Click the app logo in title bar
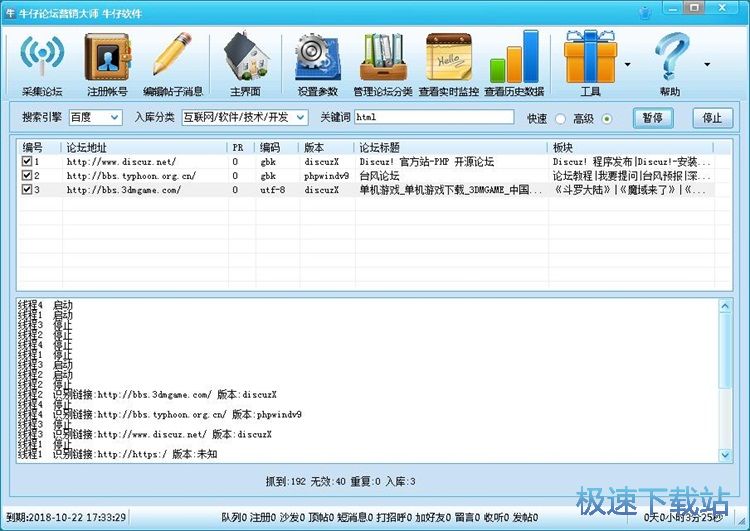This screenshot has width=750, height=531. [x=10, y=13]
